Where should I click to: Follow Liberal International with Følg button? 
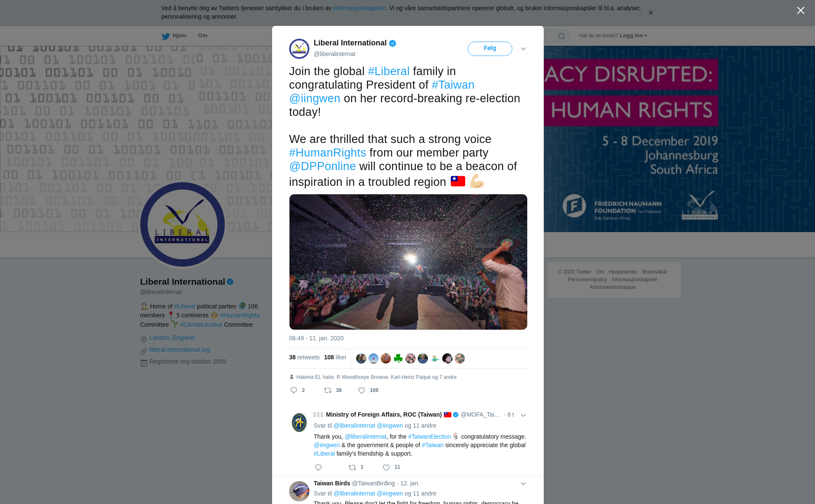490,49
